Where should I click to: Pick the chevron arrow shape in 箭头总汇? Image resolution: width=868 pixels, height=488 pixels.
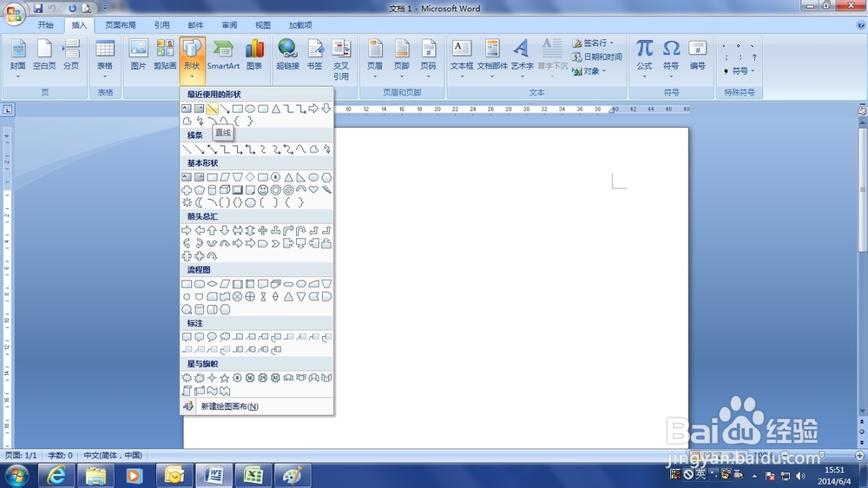[x=276, y=243]
